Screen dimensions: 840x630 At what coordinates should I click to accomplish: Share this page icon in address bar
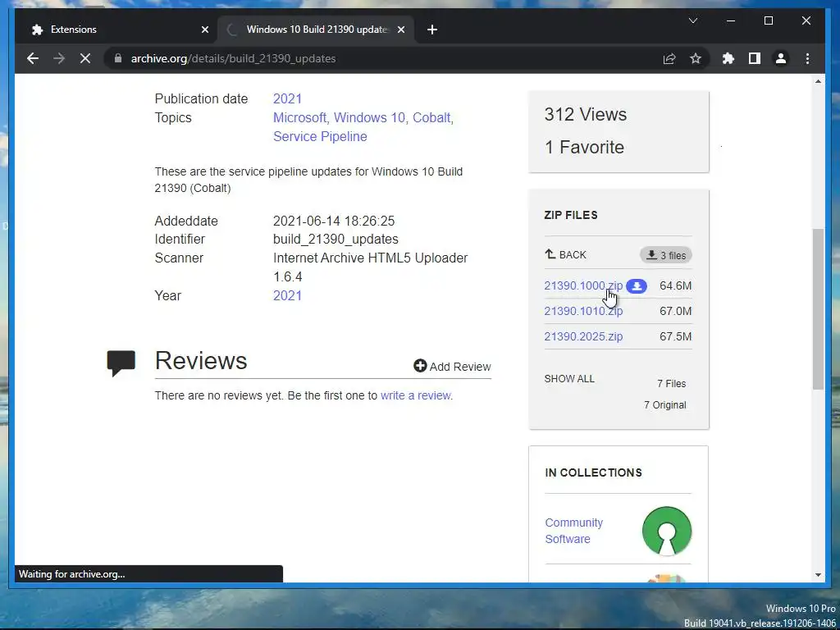[669, 58]
